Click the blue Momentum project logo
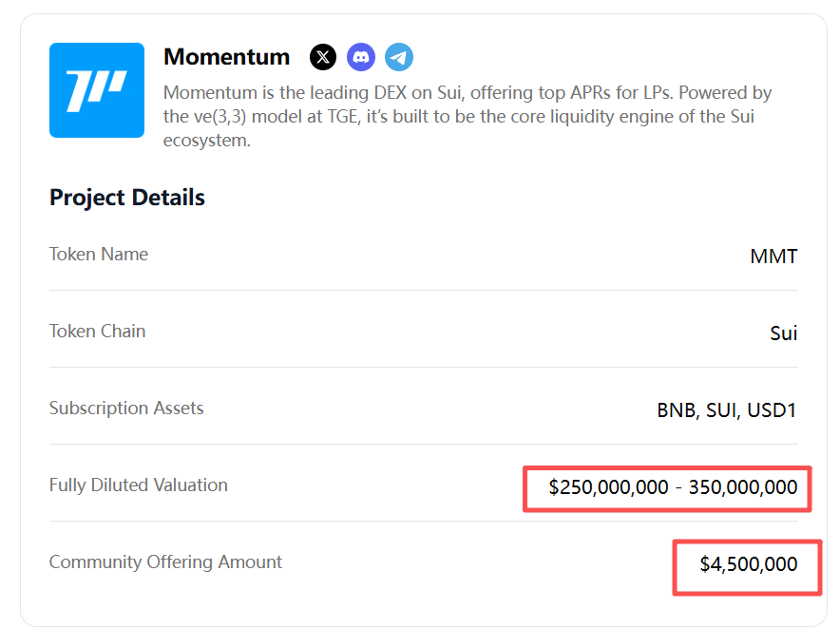The width and height of the screenshot is (840, 628). 97,90
